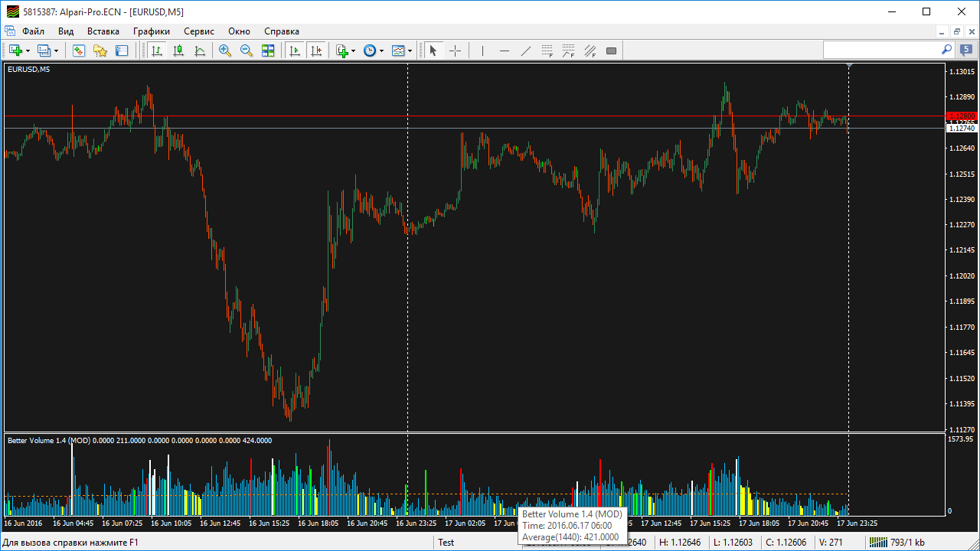Viewport: 980px width, 551px height.
Task: Expand the chart templates dropdown arrow
Action: (410, 51)
